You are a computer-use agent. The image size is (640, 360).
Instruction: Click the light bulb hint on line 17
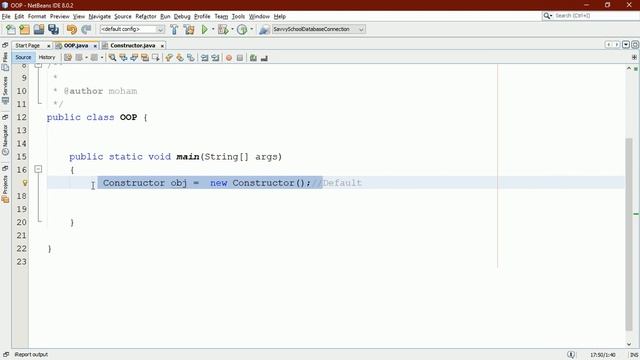[25, 183]
